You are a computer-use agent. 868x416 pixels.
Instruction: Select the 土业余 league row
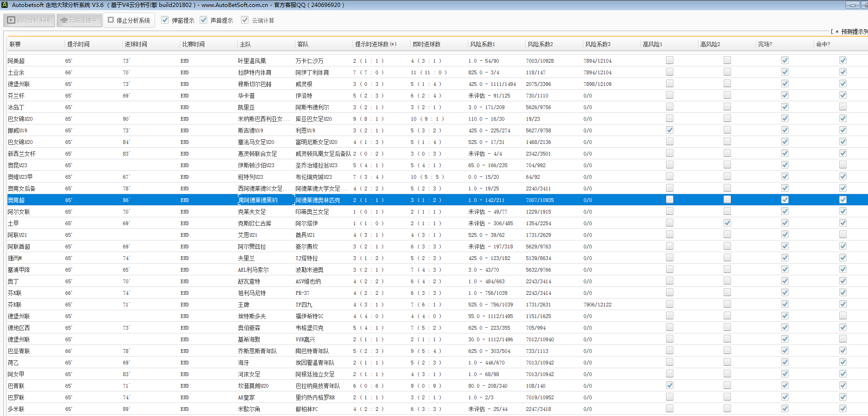pos(16,72)
